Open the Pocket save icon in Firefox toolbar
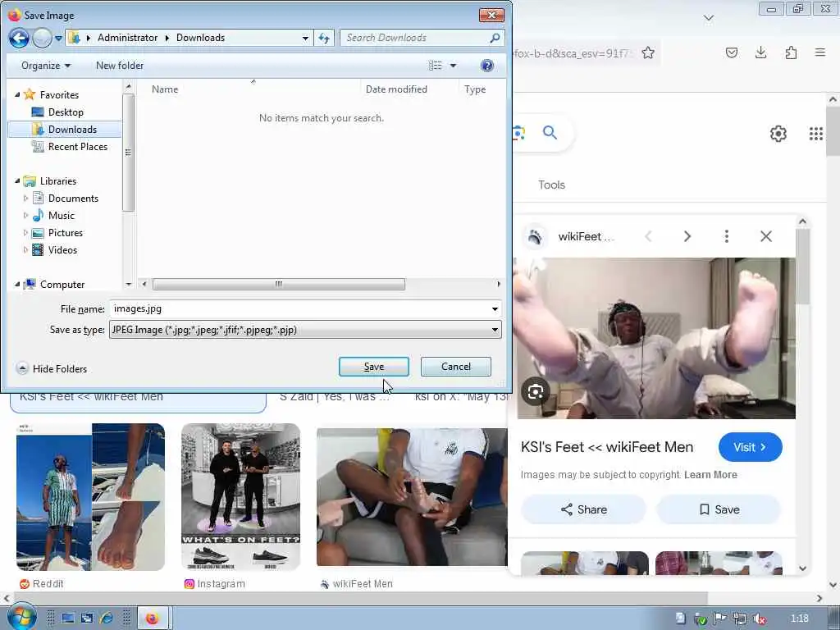This screenshot has height=630, width=840. click(x=731, y=52)
